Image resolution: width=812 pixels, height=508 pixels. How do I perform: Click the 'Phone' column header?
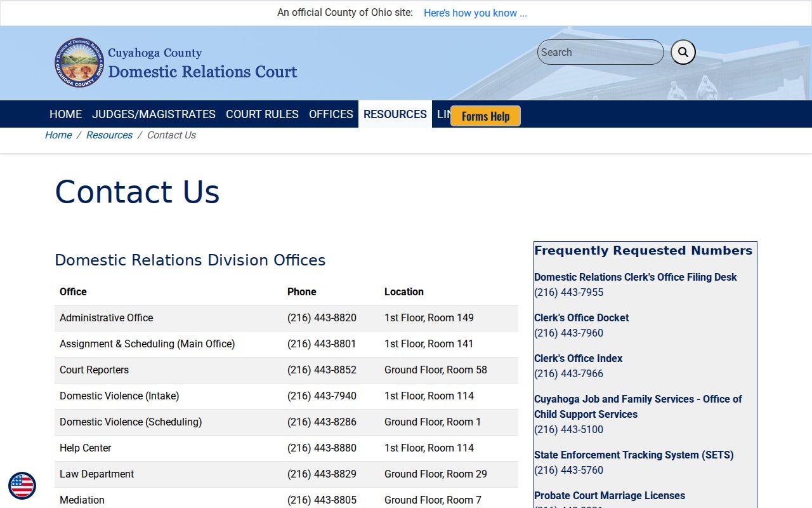click(x=302, y=291)
